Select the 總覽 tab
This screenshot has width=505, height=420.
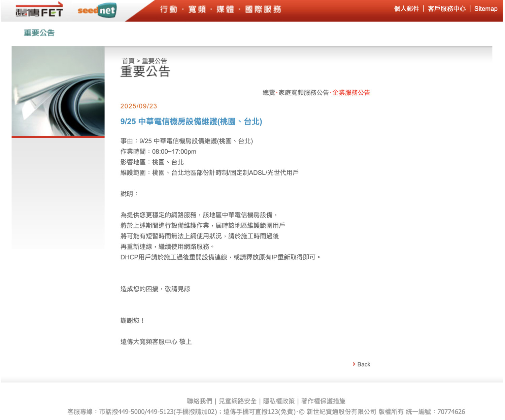269,93
